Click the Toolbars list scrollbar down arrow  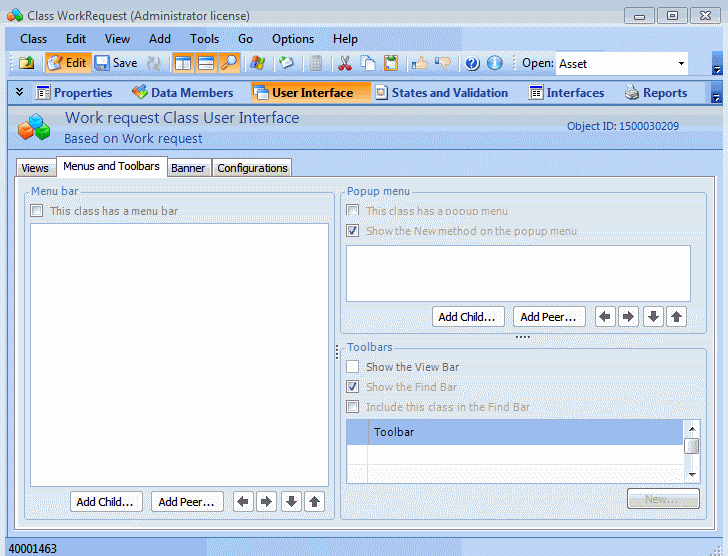692,475
